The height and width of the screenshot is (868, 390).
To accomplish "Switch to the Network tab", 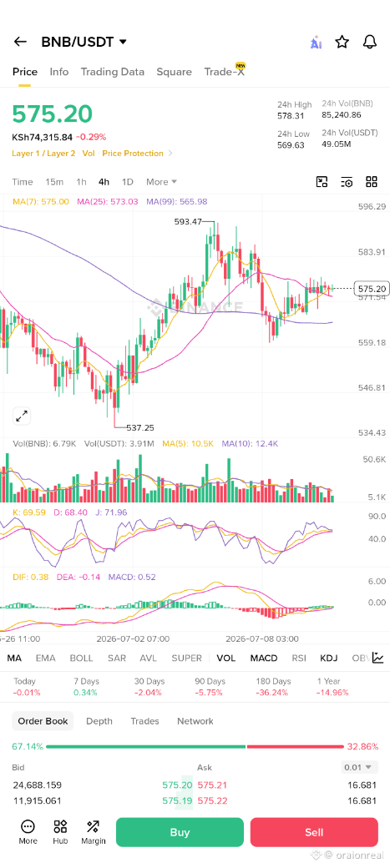I will pyautogui.click(x=195, y=721).
